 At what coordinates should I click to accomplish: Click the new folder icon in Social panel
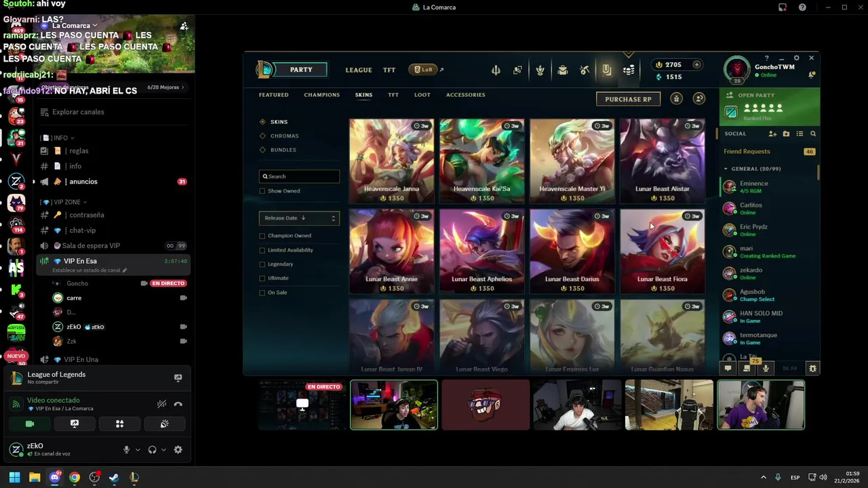point(786,134)
